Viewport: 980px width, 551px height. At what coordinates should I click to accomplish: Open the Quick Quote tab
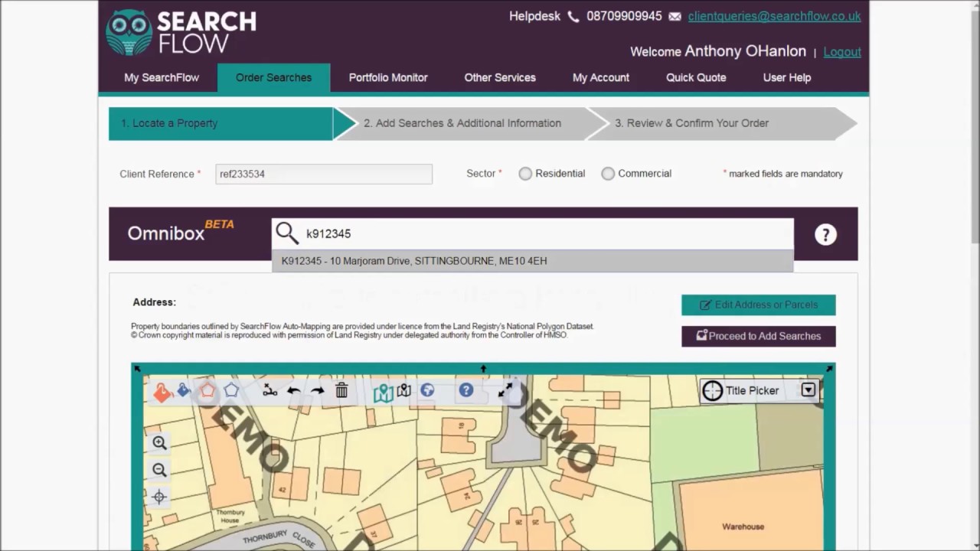point(696,77)
